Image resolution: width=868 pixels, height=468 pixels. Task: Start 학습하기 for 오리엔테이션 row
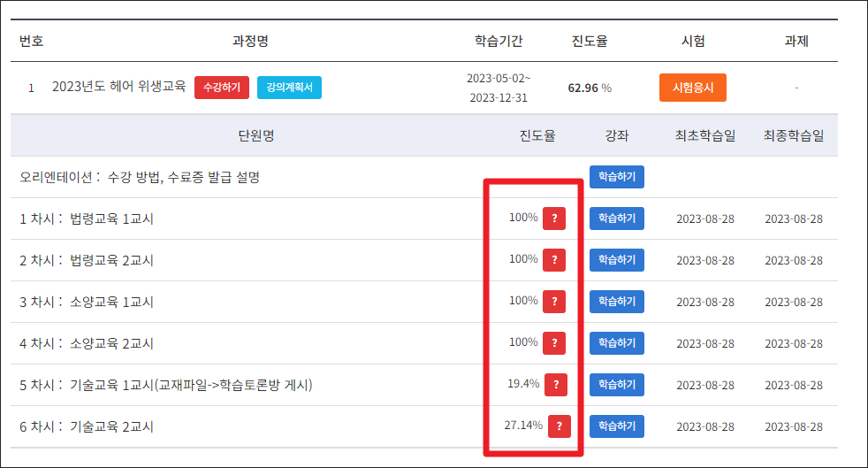617,177
